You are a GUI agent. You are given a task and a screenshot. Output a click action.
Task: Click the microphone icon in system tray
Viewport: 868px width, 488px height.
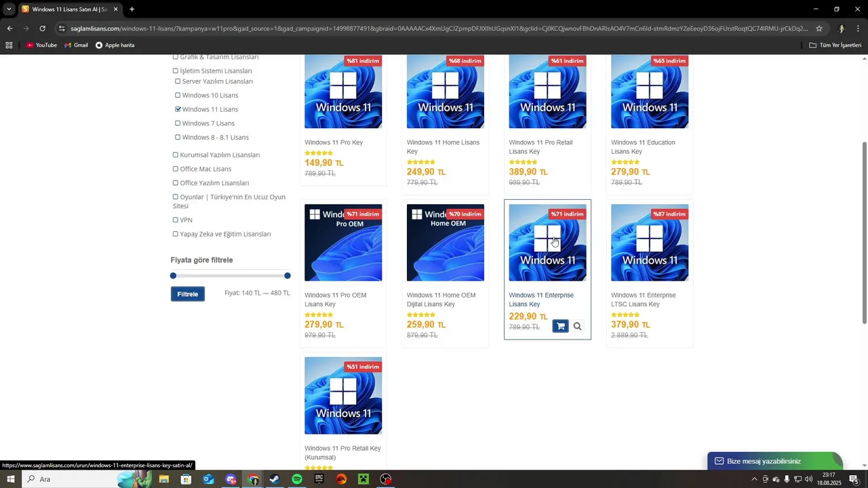click(x=787, y=479)
